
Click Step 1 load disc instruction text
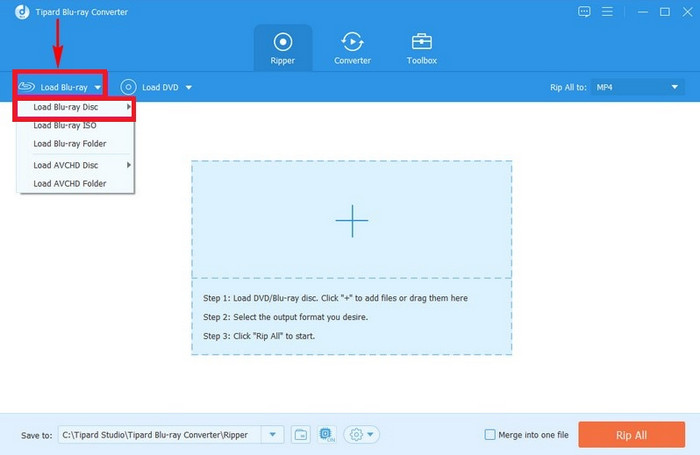(x=335, y=298)
